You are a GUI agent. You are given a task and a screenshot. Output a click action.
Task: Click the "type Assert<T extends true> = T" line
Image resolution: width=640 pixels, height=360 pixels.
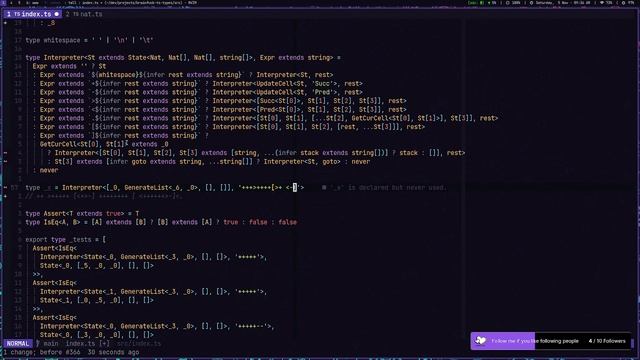(82, 213)
